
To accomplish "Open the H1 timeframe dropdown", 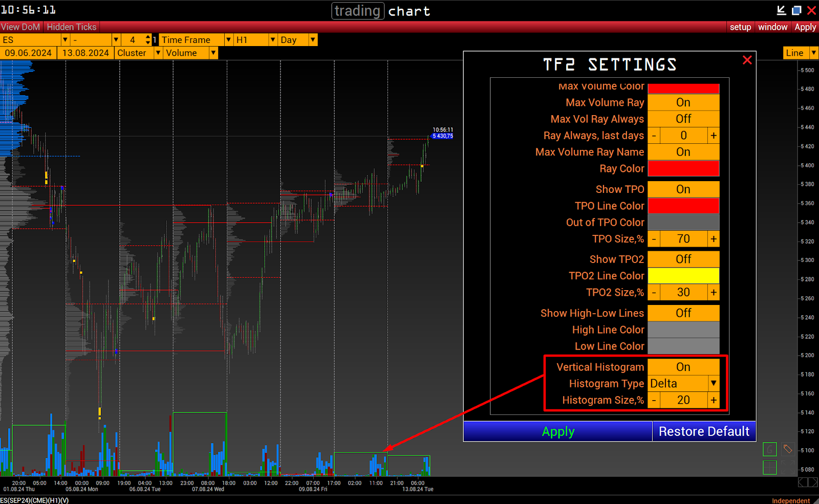I will point(273,40).
